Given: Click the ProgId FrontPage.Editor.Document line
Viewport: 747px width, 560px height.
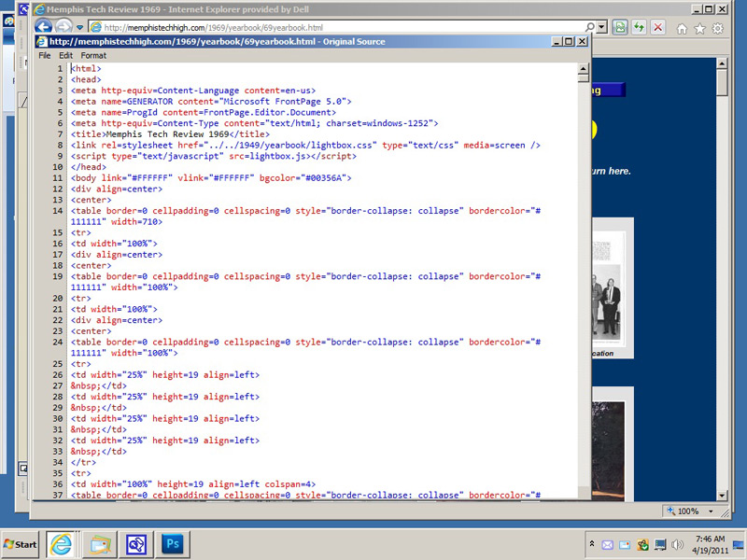Looking at the screenshot, I should pyautogui.click(x=204, y=112).
